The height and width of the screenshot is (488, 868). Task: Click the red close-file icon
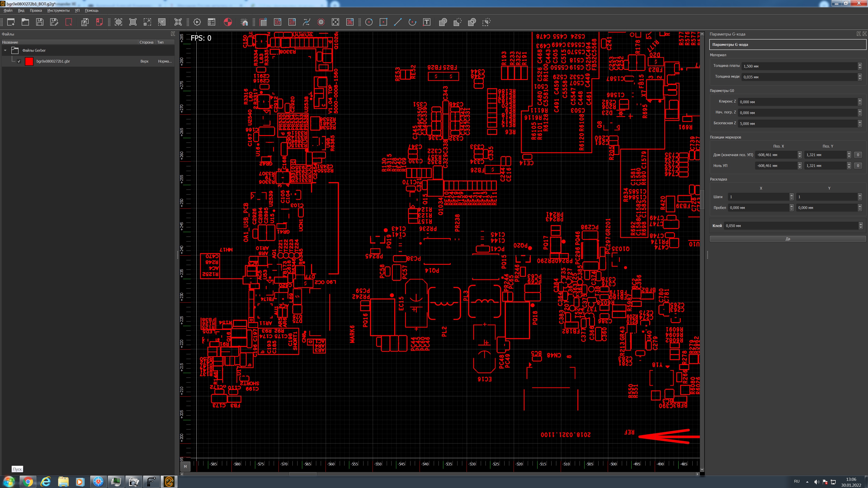pyautogui.click(x=69, y=22)
